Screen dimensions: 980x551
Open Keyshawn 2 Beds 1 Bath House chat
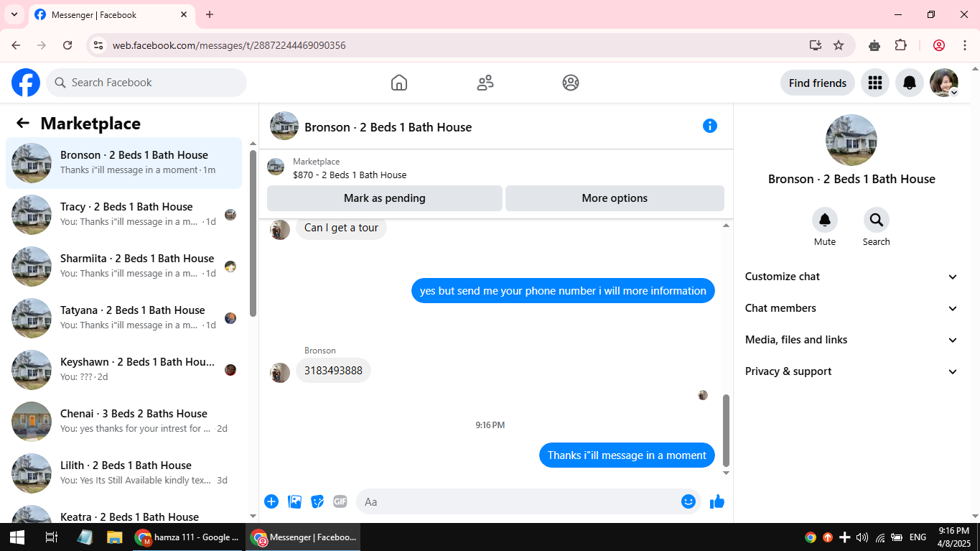point(124,370)
